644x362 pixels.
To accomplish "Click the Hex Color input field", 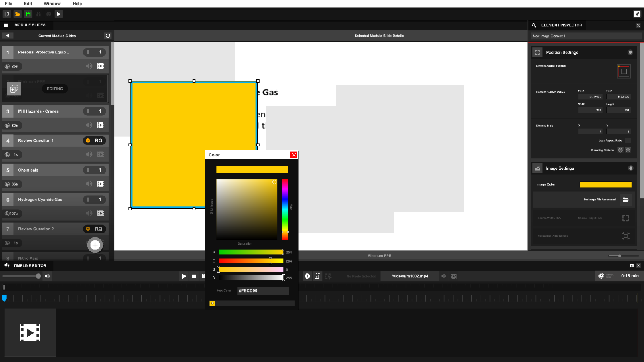I will [x=263, y=291].
